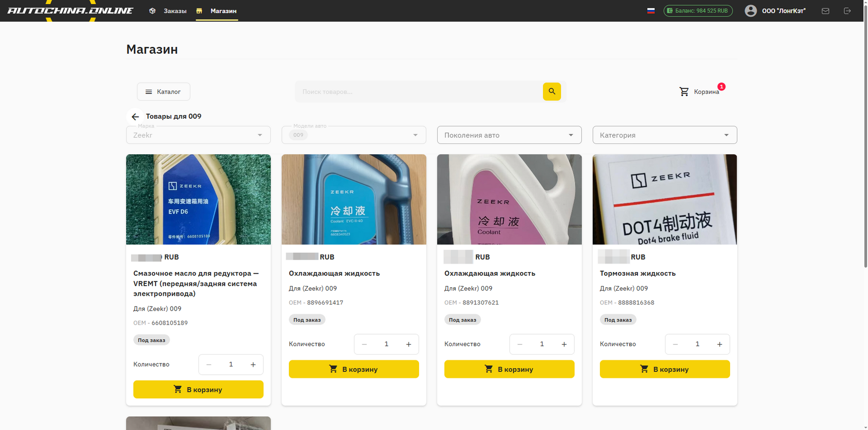Image resolution: width=868 pixels, height=430 pixels.
Task: Open the Поколения авто dropdown
Action: point(509,135)
